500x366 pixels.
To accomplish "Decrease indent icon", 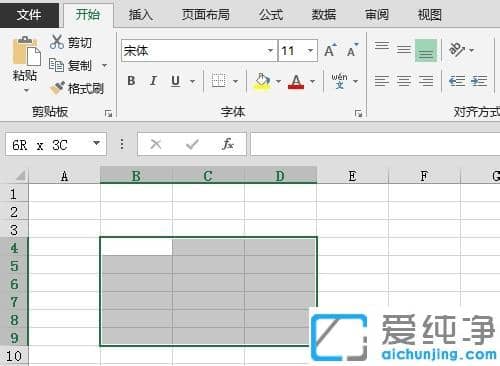I will [x=457, y=81].
